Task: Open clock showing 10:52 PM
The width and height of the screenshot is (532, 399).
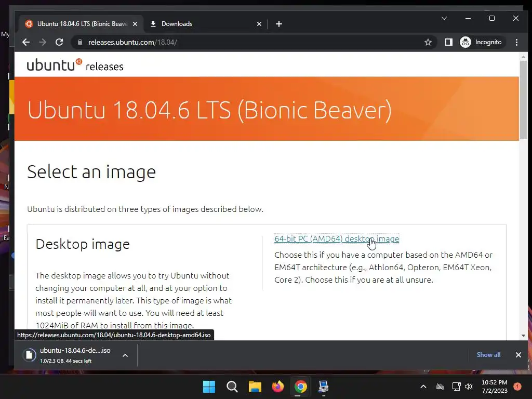Action: tap(495, 387)
